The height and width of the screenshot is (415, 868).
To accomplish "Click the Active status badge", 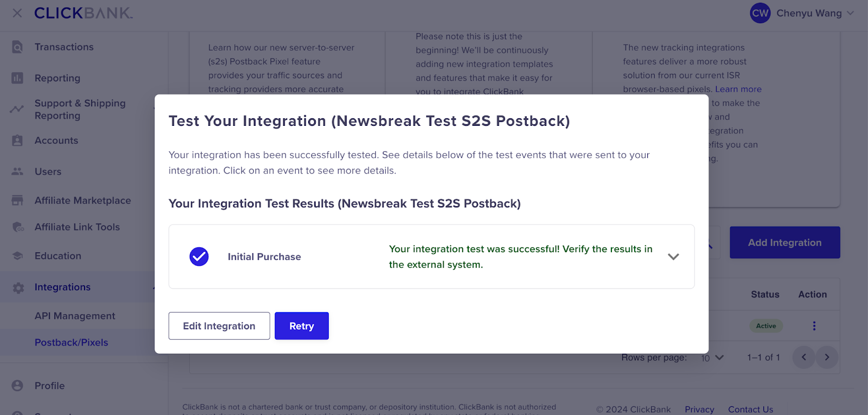I will (x=766, y=325).
